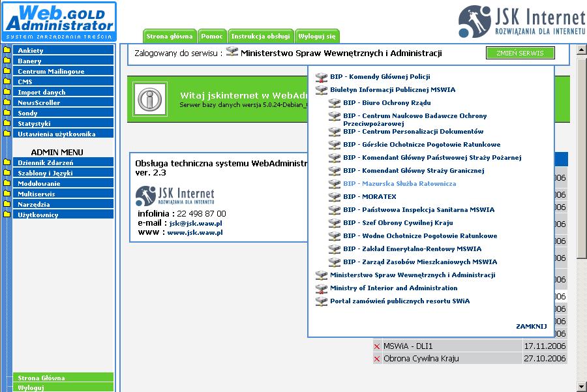
Task: Click the ZMIEŃ SERWIS button
Action: (x=520, y=53)
